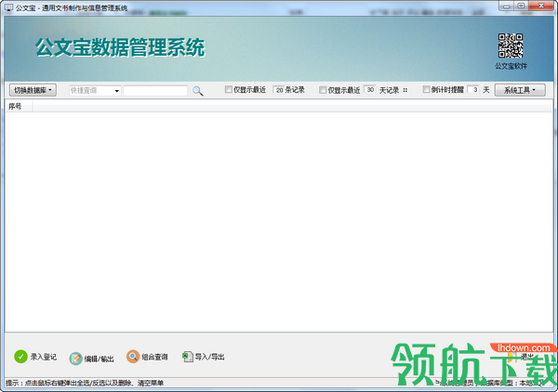
Task: Toggle the 倒计时提醒 checkbox
Action: point(426,89)
